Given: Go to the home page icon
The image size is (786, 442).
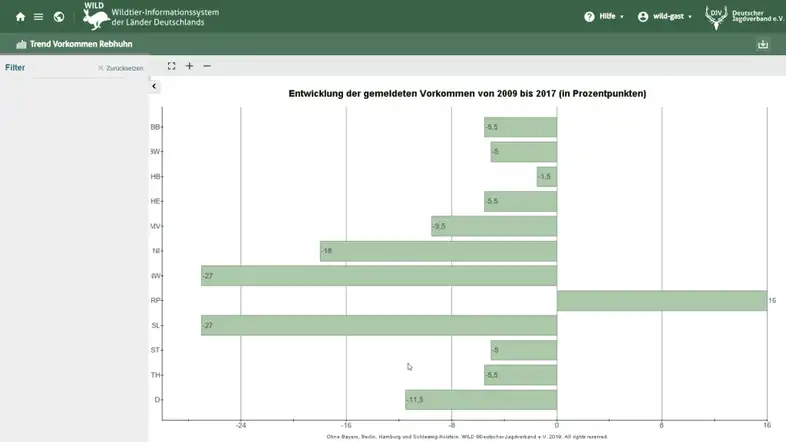Looking at the screenshot, I should (20, 17).
